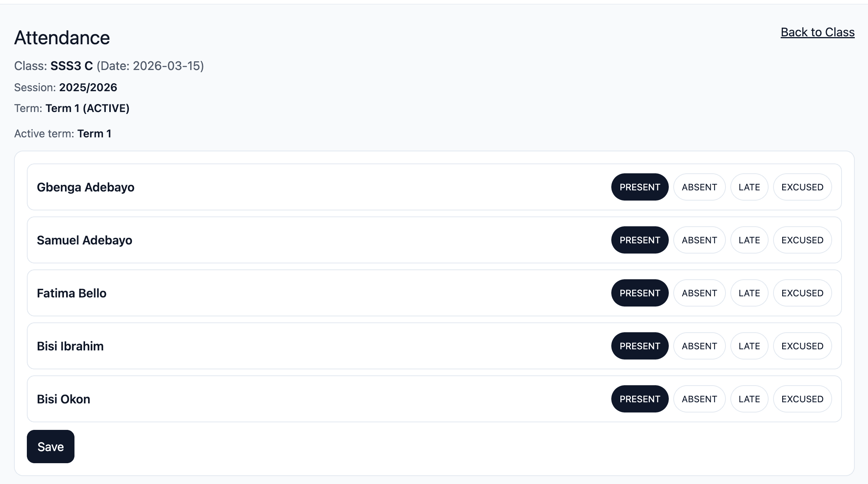Select PRESENT for Gbenga Adebayo

[x=640, y=187]
